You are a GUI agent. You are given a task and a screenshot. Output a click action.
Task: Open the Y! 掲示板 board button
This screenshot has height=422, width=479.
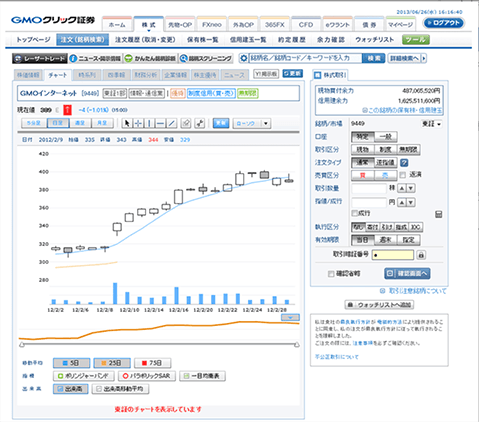pyautogui.click(x=266, y=74)
